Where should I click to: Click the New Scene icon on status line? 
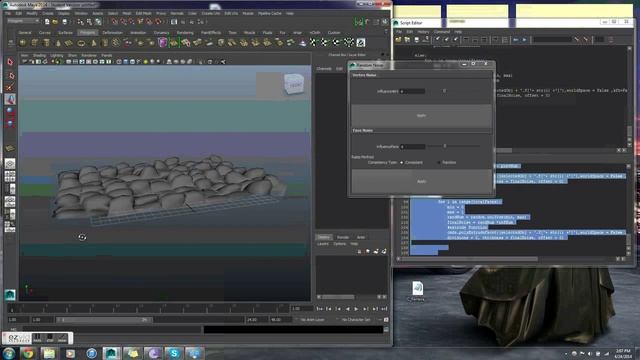(x=47, y=22)
